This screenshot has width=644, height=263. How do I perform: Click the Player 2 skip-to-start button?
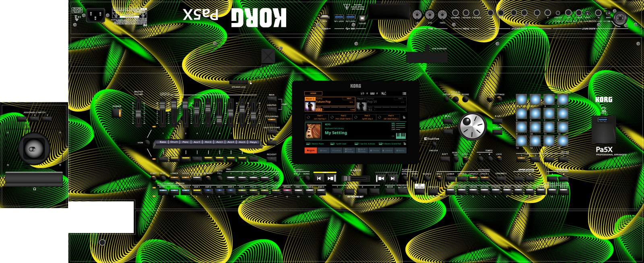click(380, 178)
